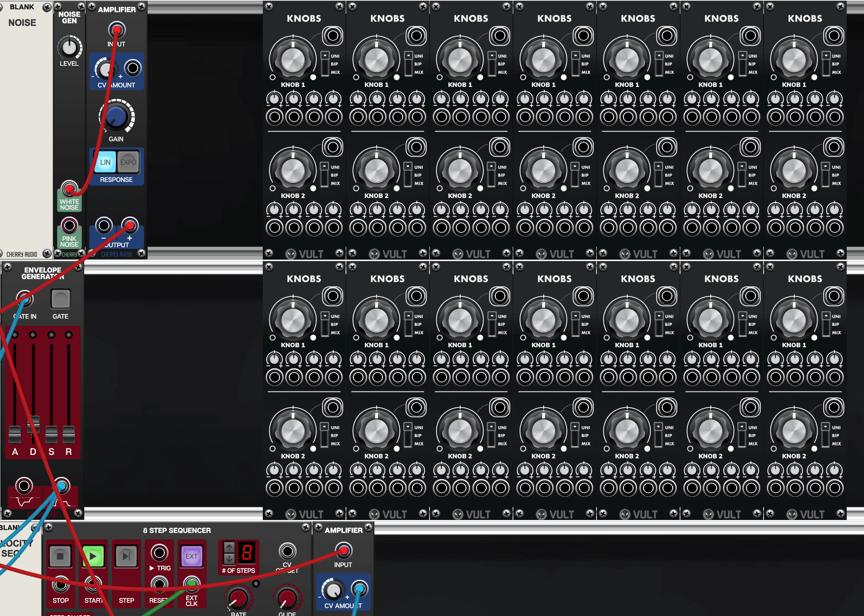Screen dimensions: 864x616
Task: Click the inverted envelope output jack
Action: pyautogui.click(x=24, y=485)
